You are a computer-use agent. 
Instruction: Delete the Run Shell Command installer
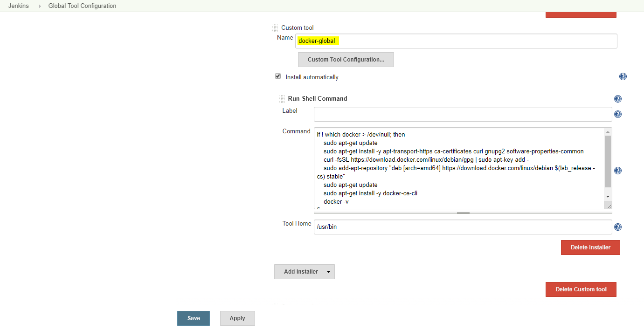(590, 247)
